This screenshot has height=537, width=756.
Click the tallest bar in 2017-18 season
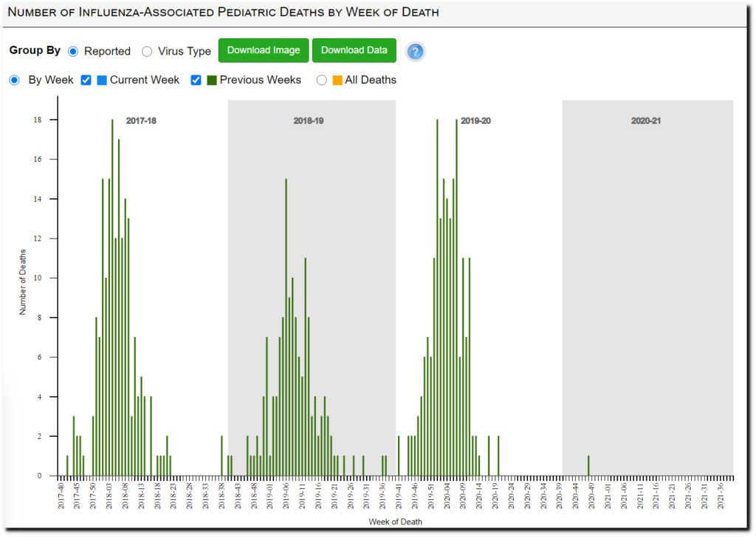pos(112,295)
